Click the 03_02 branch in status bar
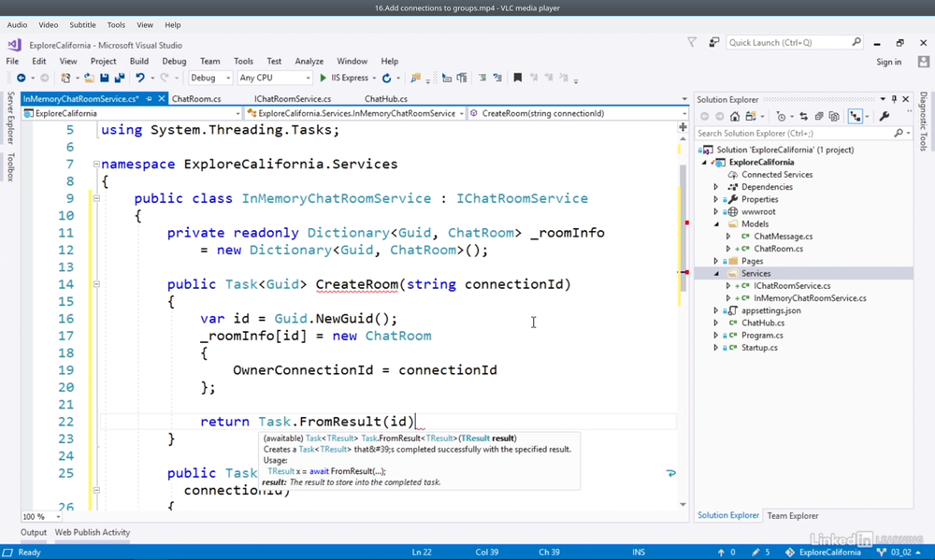 coord(901,553)
